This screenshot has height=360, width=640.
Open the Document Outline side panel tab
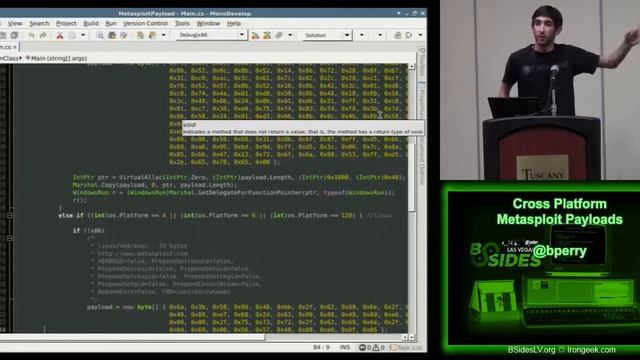click(x=422, y=159)
